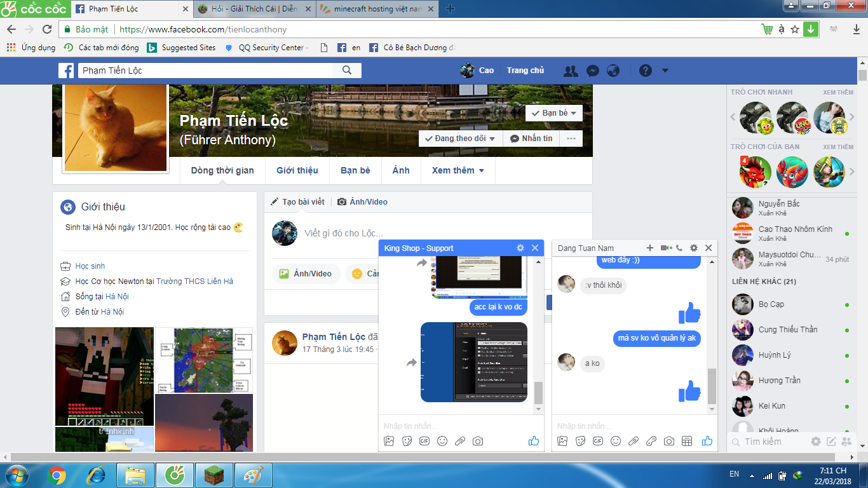Go to Trang chủ home link

526,71
